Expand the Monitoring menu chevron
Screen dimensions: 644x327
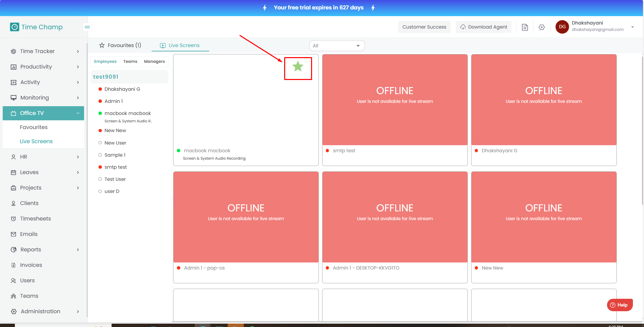click(x=78, y=98)
